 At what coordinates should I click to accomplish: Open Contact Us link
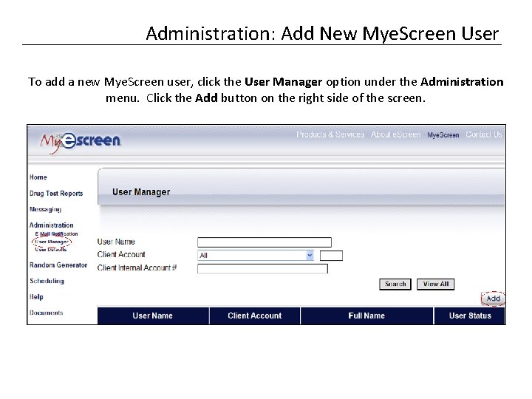483,134
